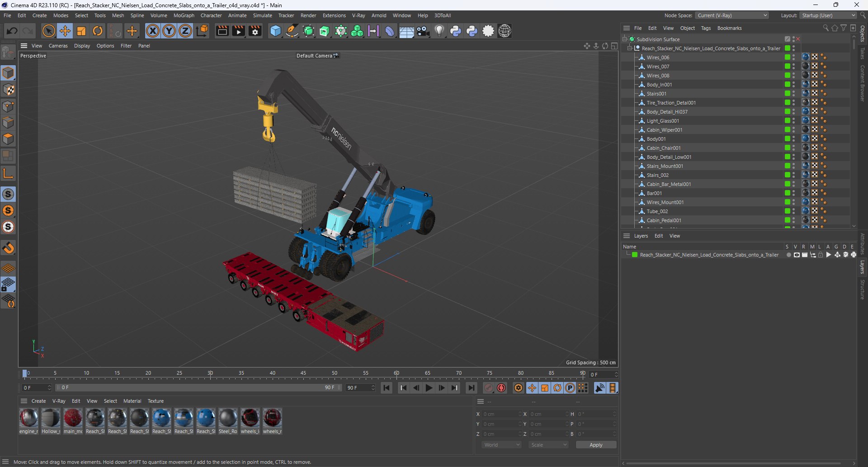Click the Layers Edit menu
The width and height of the screenshot is (868, 467).
tap(659, 236)
